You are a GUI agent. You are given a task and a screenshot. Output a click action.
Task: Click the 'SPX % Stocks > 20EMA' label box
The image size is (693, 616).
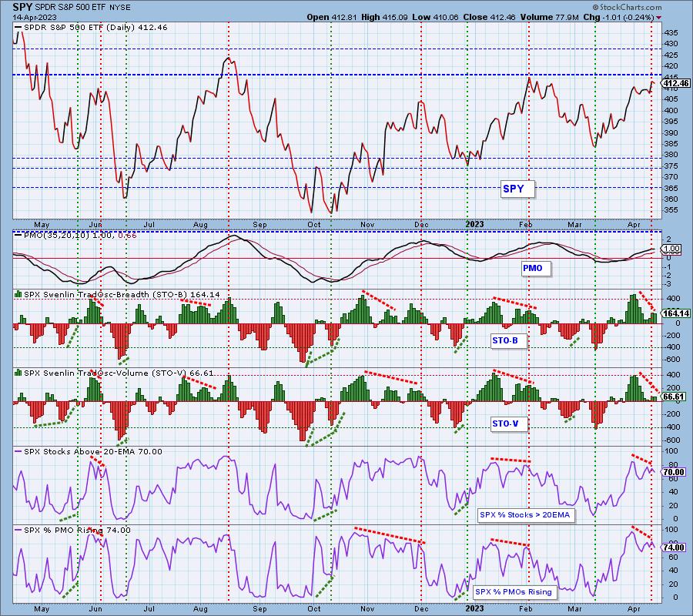click(x=527, y=515)
